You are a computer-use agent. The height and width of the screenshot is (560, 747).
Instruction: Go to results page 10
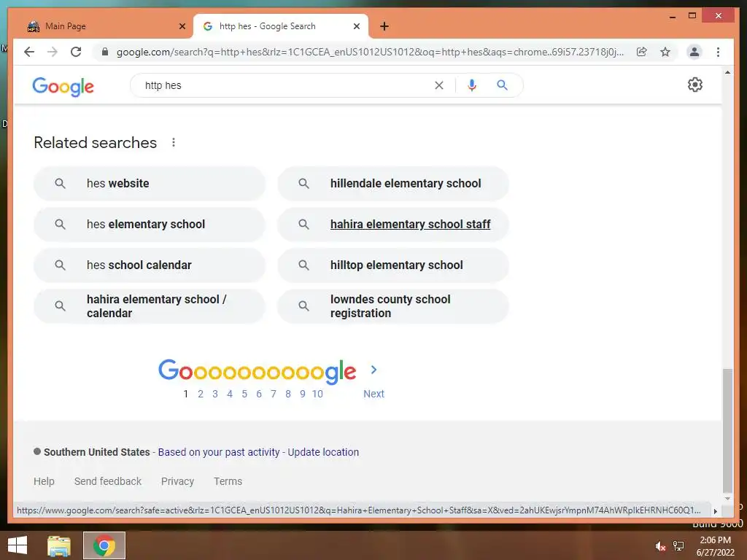[317, 394]
